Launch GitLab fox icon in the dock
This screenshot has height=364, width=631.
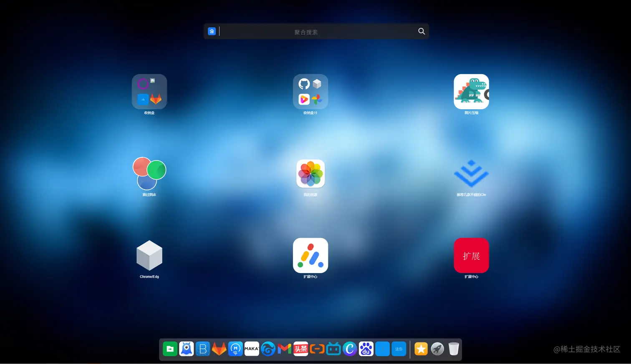(x=219, y=349)
